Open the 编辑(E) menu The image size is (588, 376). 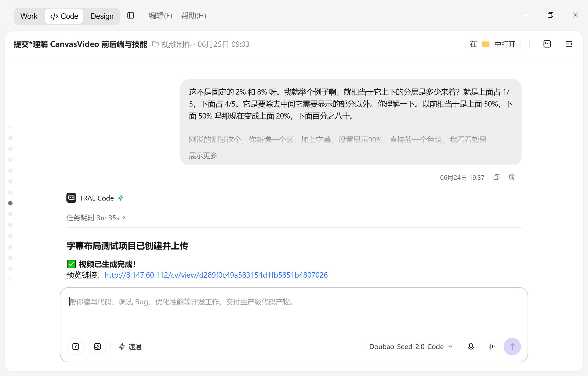[160, 16]
